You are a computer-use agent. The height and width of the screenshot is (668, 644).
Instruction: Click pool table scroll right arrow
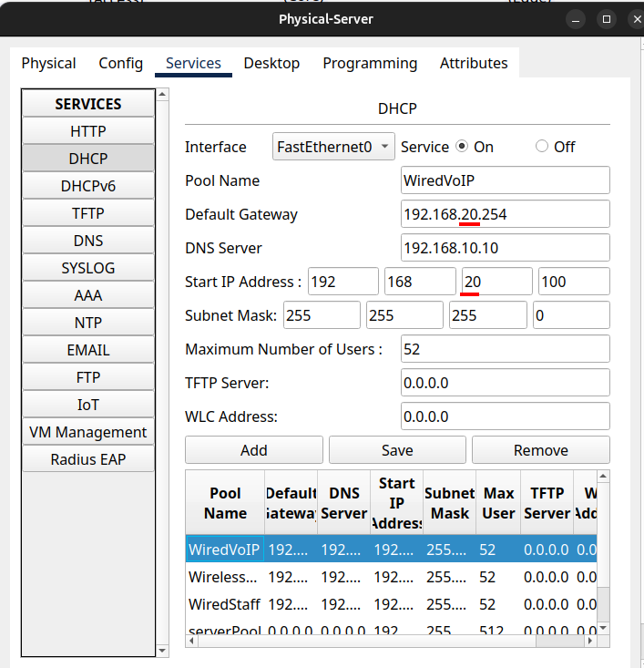pyautogui.click(x=590, y=641)
